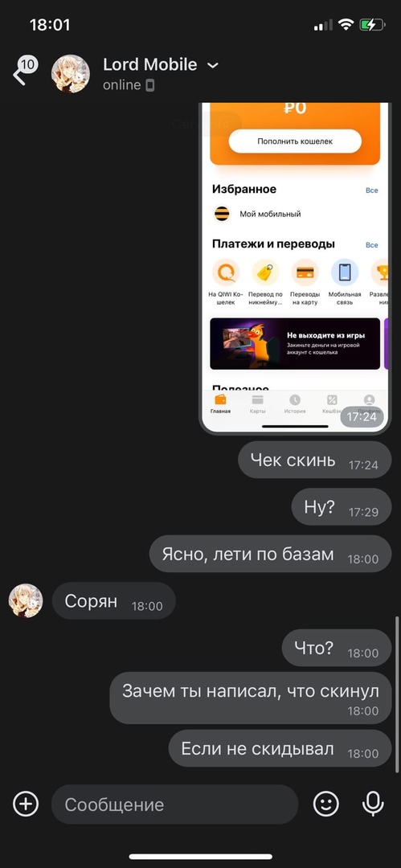Tap the back arrow with unread badge
This screenshot has width=401, height=868.
24,72
